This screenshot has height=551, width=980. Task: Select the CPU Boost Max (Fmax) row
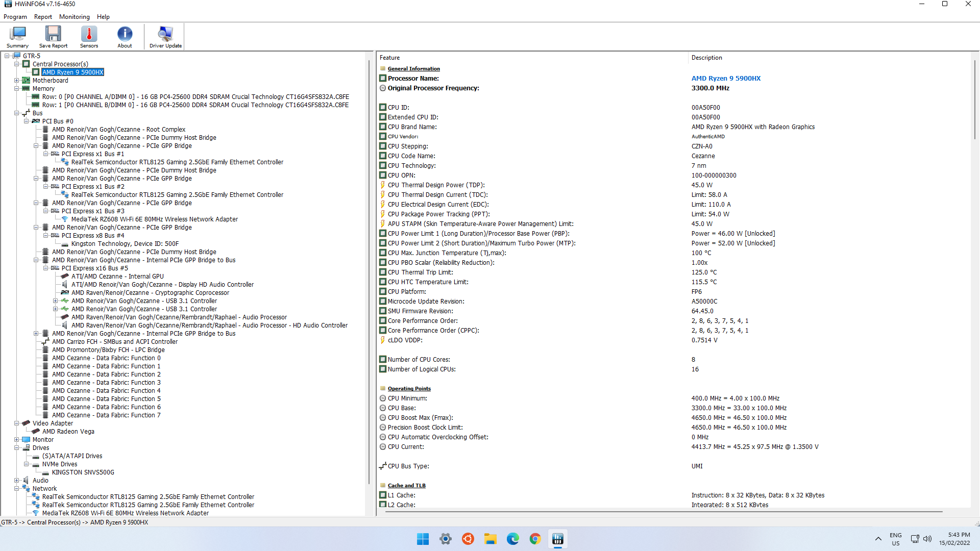click(x=674, y=418)
